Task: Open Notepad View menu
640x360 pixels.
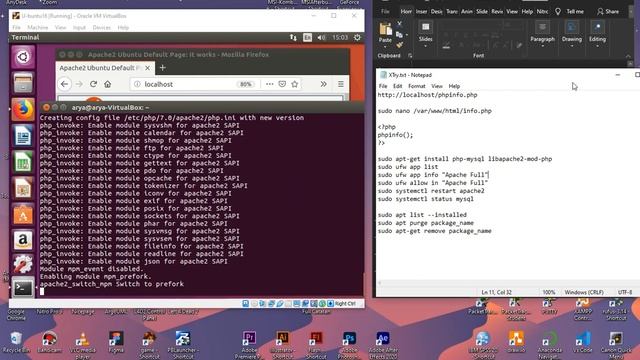Action: [x=437, y=86]
